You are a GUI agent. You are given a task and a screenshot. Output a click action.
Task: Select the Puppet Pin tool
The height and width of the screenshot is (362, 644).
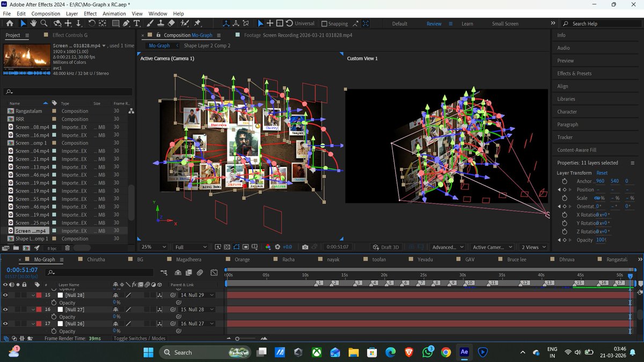click(197, 24)
